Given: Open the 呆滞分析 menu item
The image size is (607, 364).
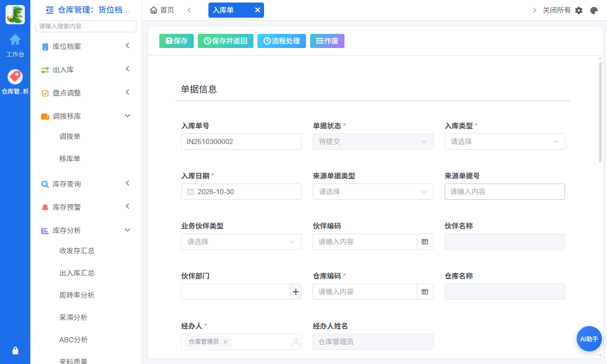Looking at the screenshot, I should [73, 317].
